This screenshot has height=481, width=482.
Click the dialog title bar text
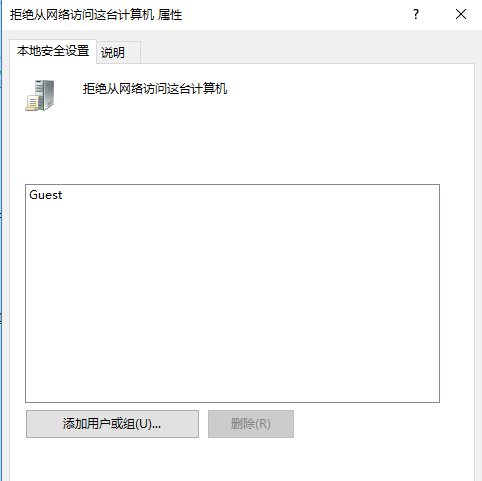pos(96,15)
